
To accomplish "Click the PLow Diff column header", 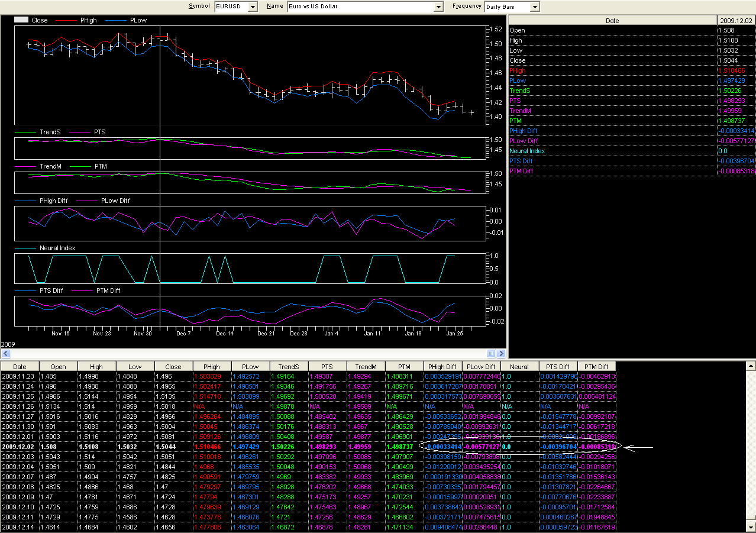I will click(481, 367).
